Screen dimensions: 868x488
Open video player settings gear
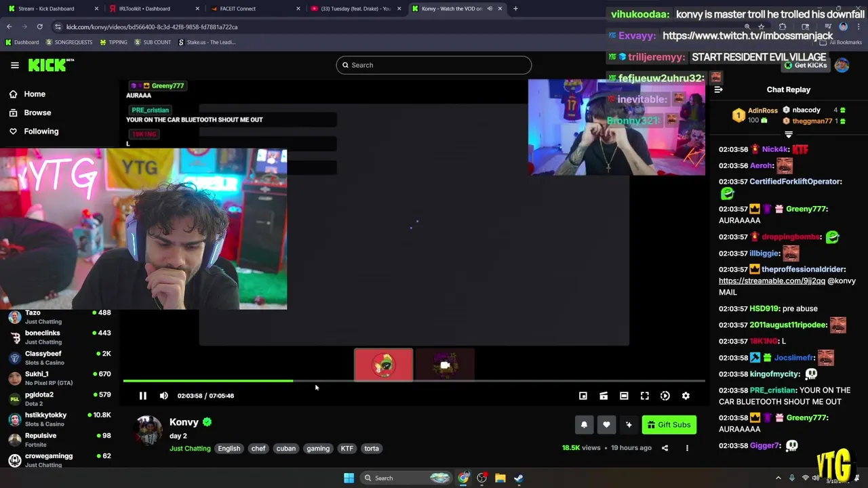[686, 396]
